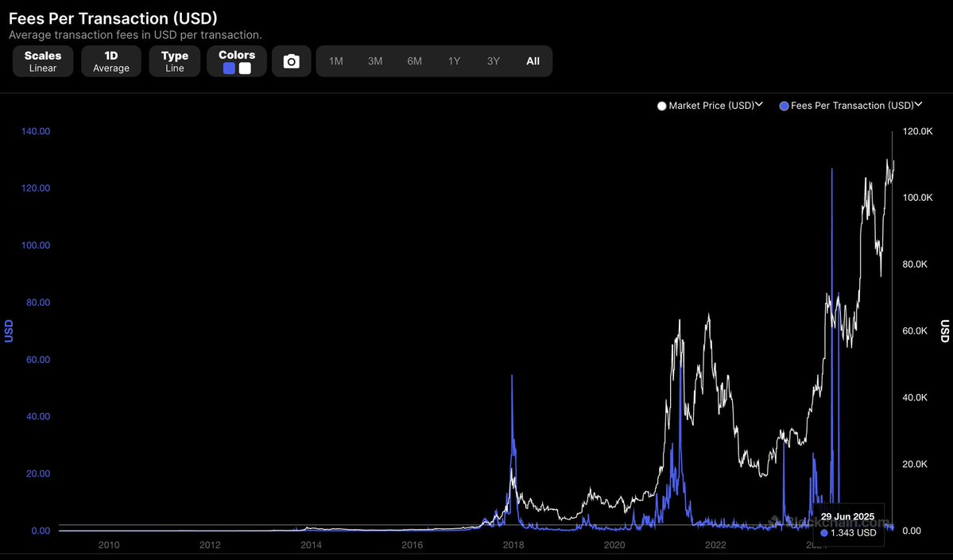Open the Type Line chart selector
953x560 pixels.
[175, 61]
